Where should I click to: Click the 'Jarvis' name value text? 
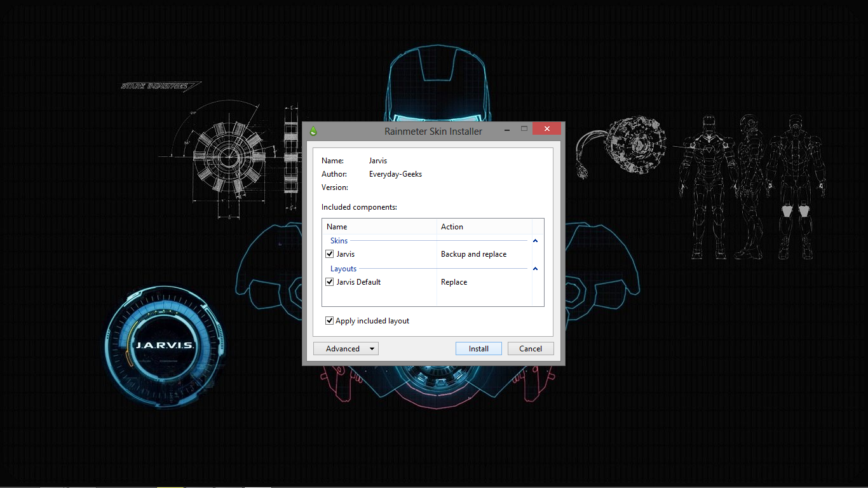(378, 161)
